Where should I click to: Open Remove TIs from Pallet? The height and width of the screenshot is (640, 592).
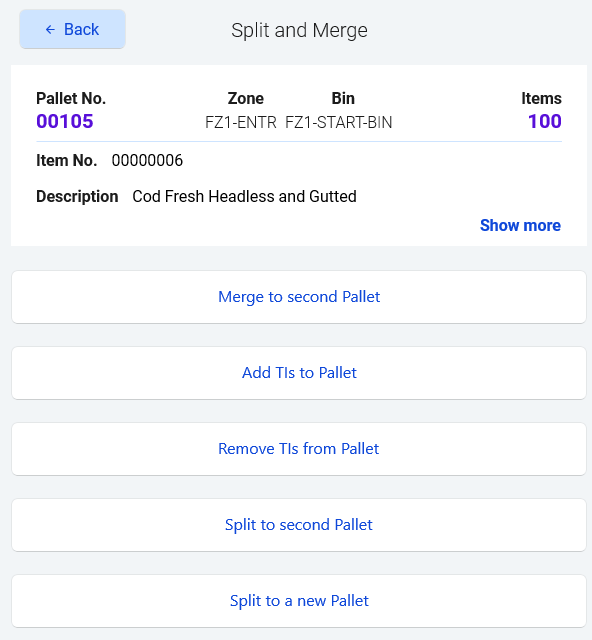point(299,449)
